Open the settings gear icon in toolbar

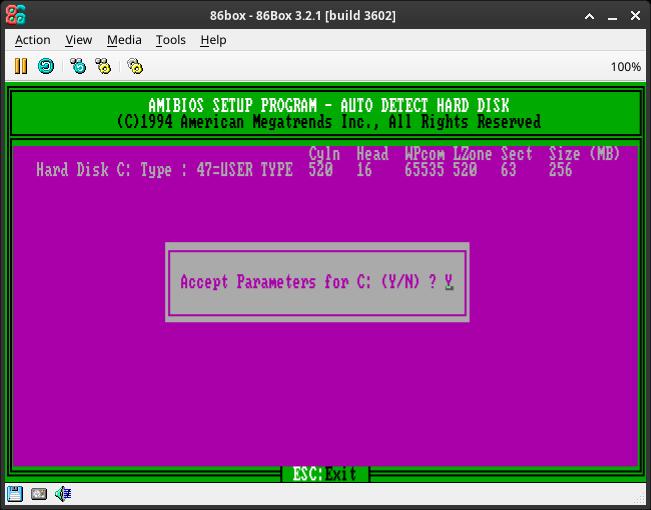(135, 66)
